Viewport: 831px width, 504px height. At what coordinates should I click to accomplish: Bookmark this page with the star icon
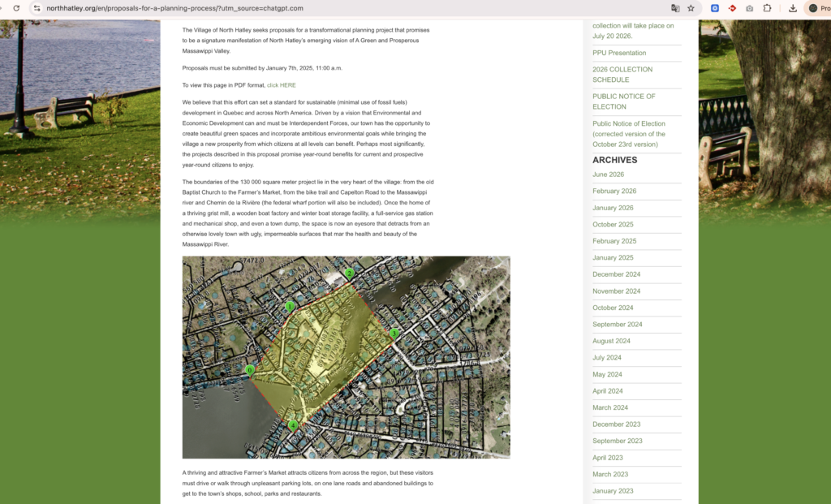[691, 8]
